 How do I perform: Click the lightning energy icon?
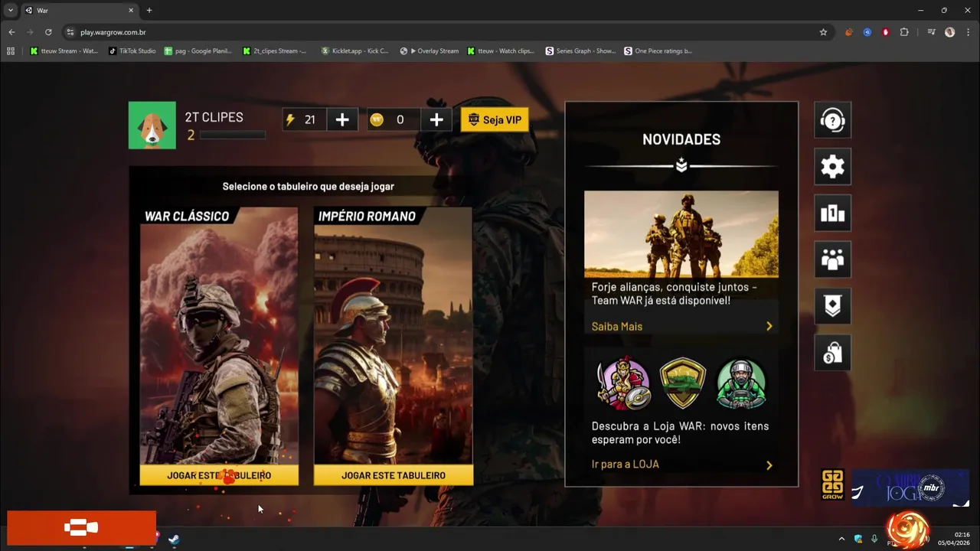(x=290, y=119)
